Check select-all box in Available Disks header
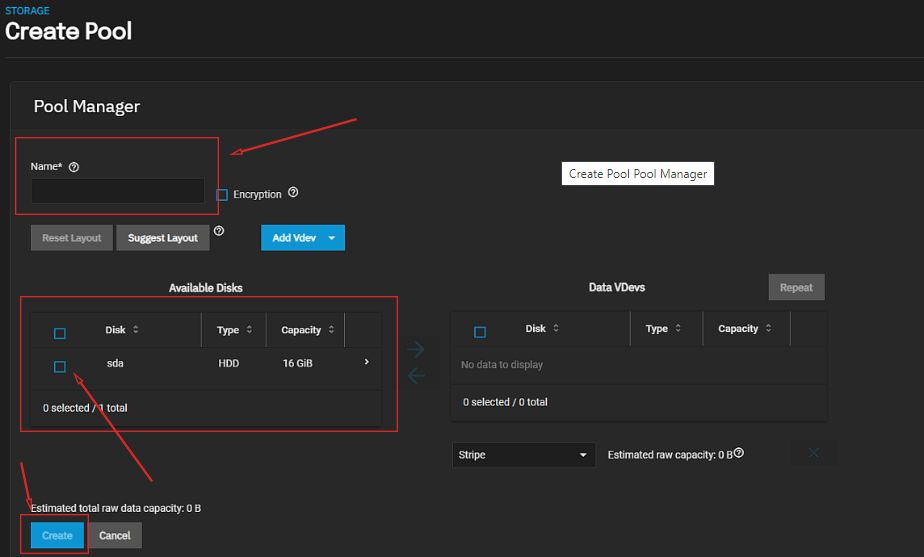This screenshot has width=924, height=557. pyautogui.click(x=60, y=333)
